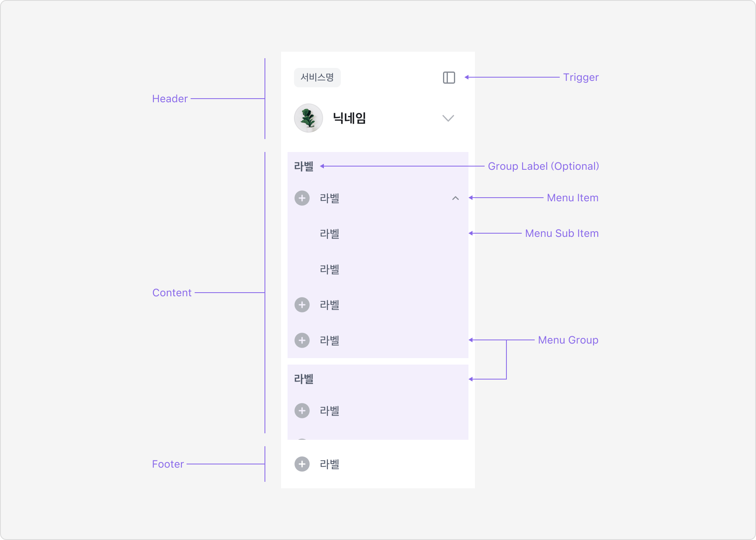Click the sidebar trigger panel icon
The image size is (756, 540).
pyautogui.click(x=449, y=78)
